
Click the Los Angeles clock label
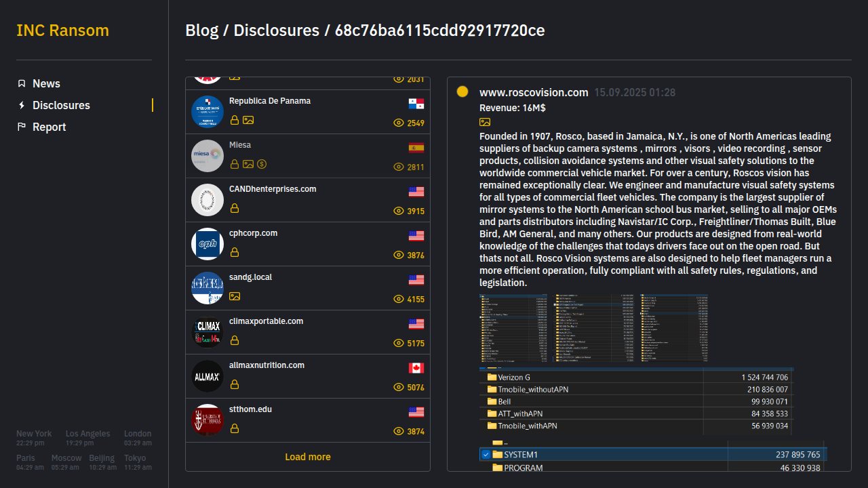[87, 434]
